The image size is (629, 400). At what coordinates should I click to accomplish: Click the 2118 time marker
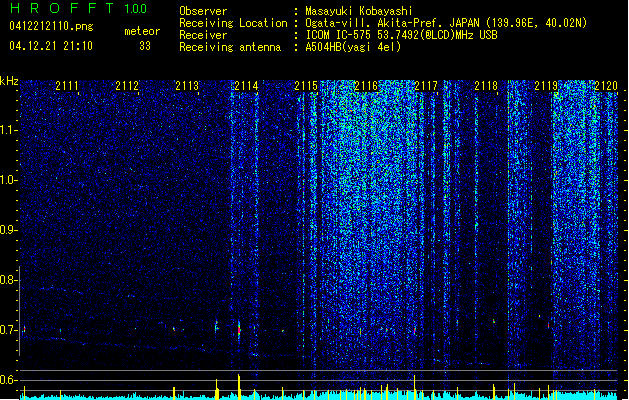tap(486, 86)
